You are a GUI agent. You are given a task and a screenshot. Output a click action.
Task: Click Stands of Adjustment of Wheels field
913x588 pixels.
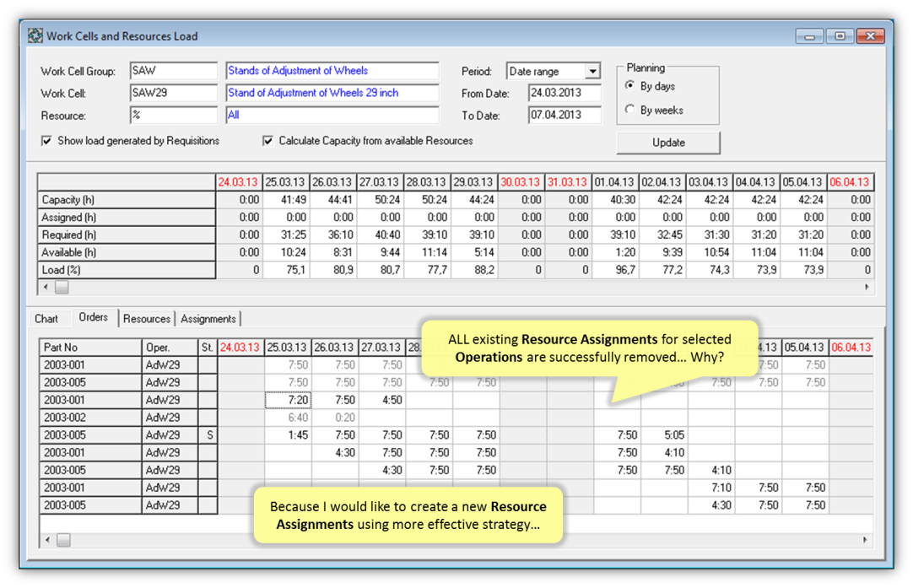coord(332,71)
